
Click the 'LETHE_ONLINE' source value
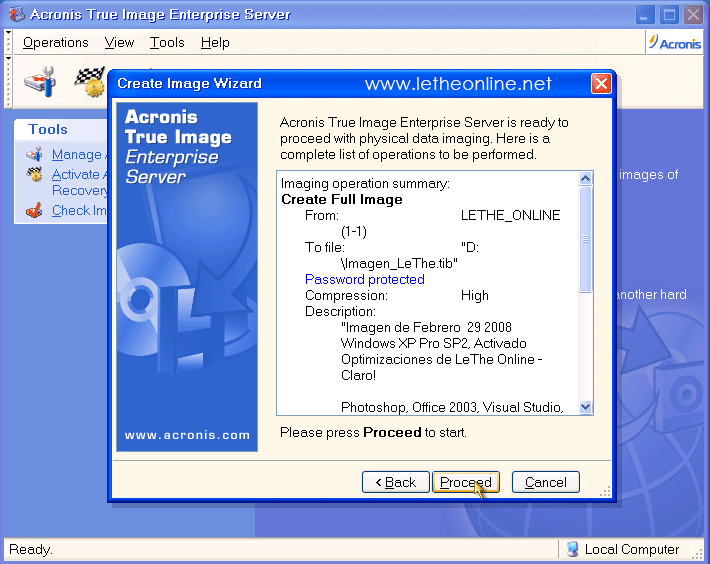(x=510, y=215)
